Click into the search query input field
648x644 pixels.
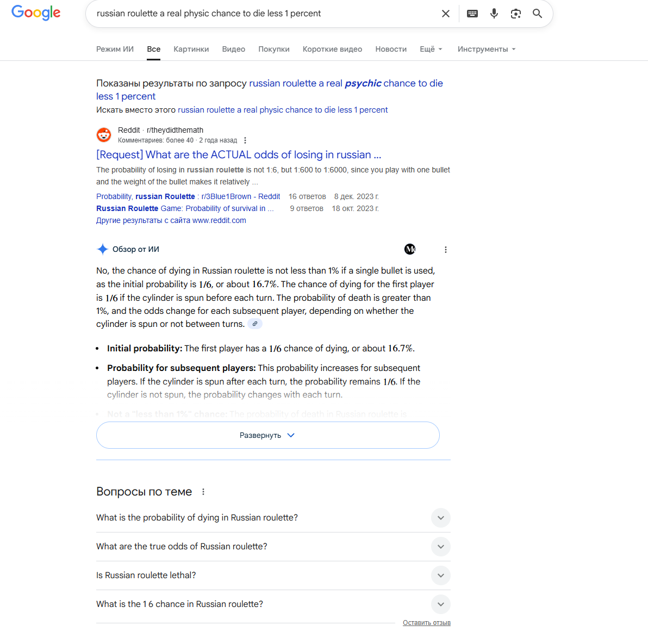point(265,14)
